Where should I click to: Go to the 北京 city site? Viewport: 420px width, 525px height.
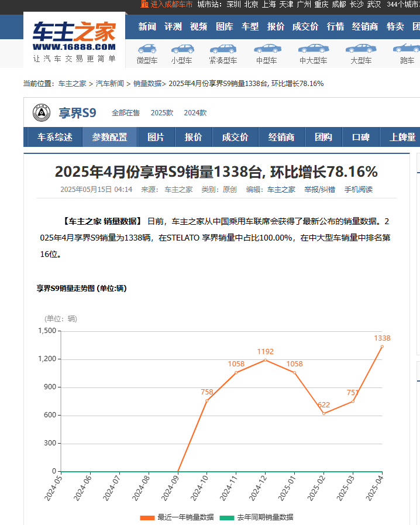click(x=251, y=4)
